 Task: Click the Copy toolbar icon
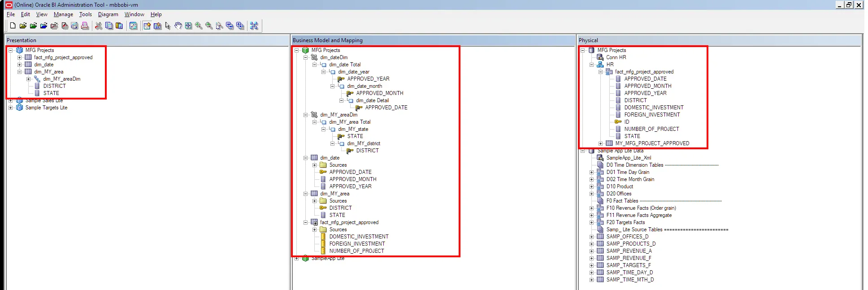tap(109, 26)
